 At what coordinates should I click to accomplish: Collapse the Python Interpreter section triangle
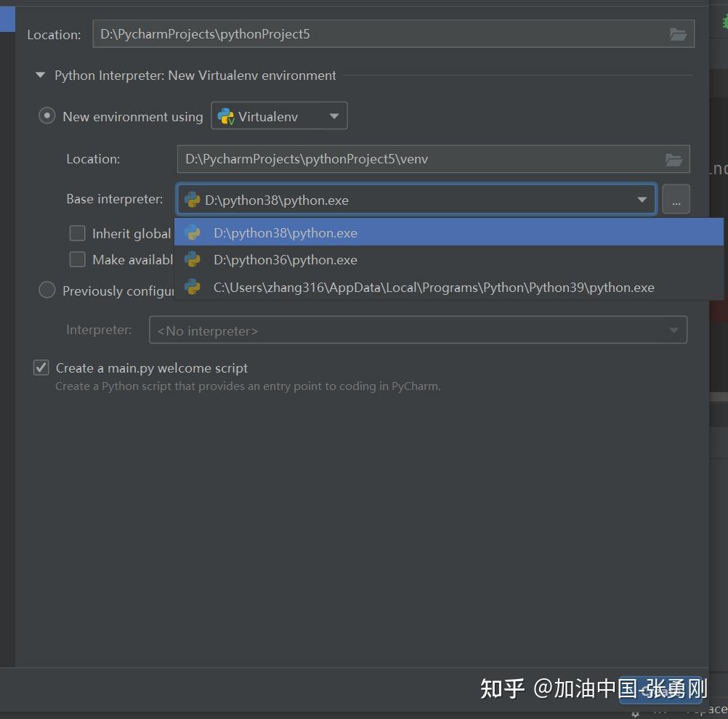(x=41, y=75)
